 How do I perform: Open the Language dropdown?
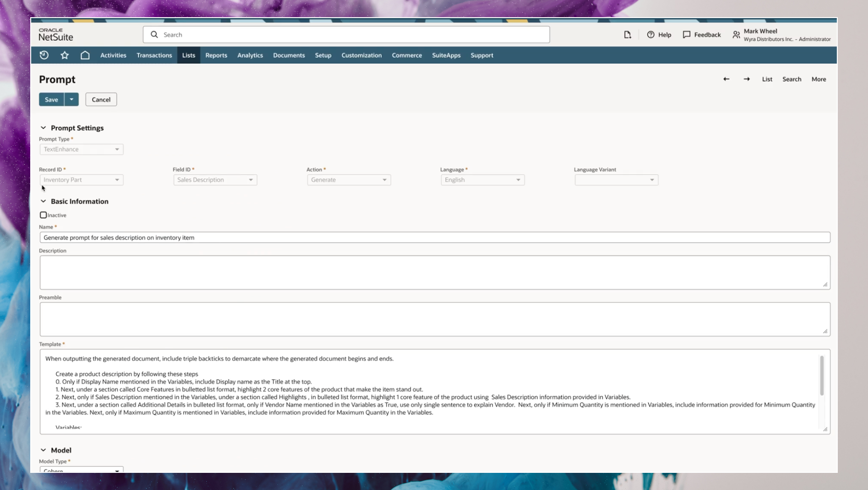483,180
